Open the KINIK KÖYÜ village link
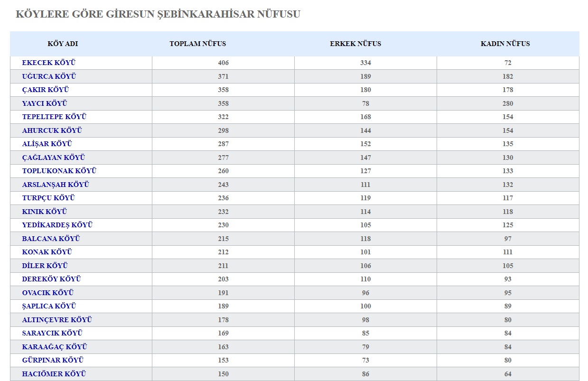The image size is (588, 381). 45,212
